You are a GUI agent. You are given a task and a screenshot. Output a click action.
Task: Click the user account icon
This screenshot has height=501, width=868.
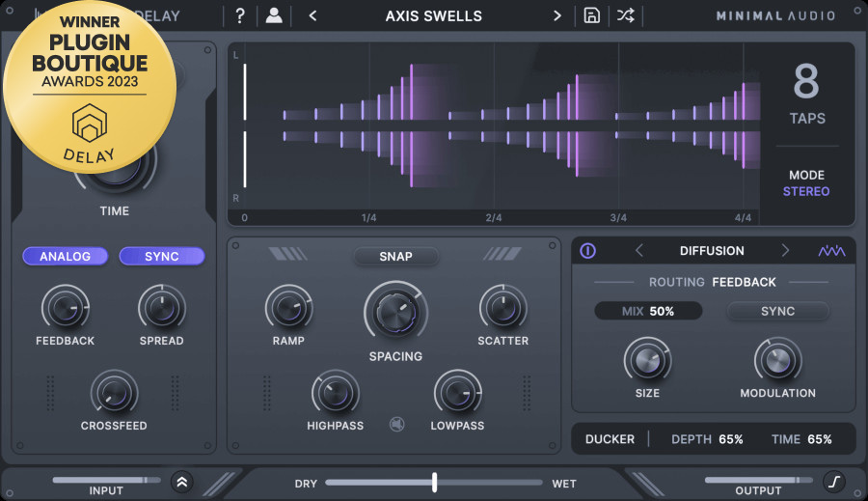[x=274, y=15]
